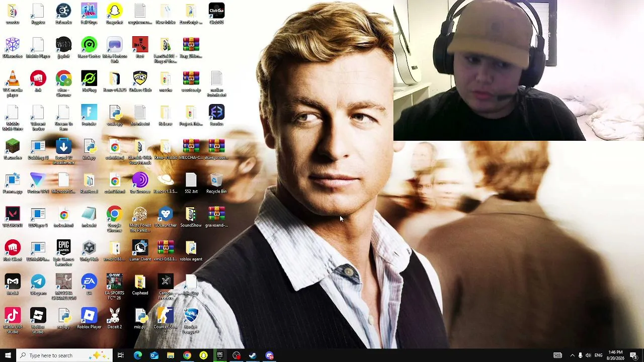Image resolution: width=644 pixels, height=362 pixels.
Task: Open File Explorer from the taskbar
Action: [171, 355]
